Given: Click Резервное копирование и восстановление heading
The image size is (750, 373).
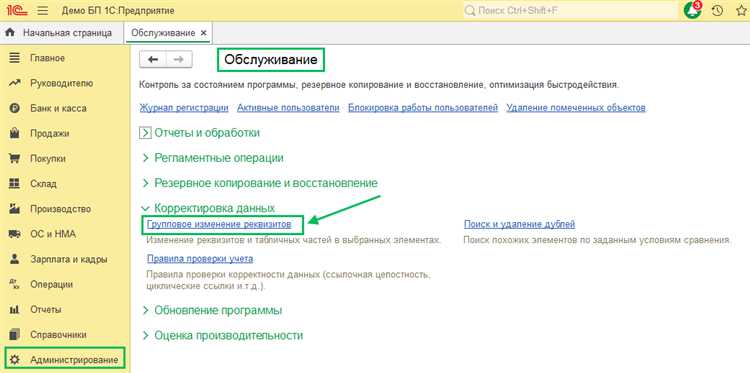Looking at the screenshot, I should click(266, 183).
